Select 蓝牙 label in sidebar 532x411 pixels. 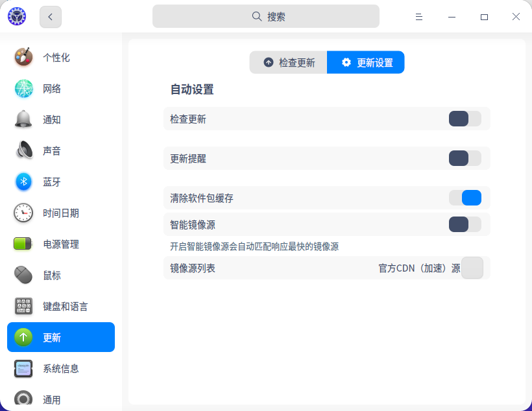(x=52, y=182)
